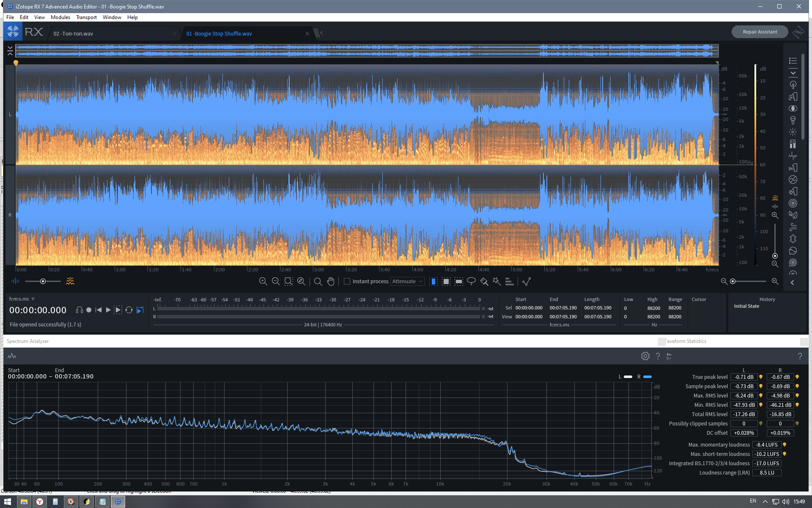Start recording with the record button
Viewport: 812px width, 508px height.
[89, 310]
